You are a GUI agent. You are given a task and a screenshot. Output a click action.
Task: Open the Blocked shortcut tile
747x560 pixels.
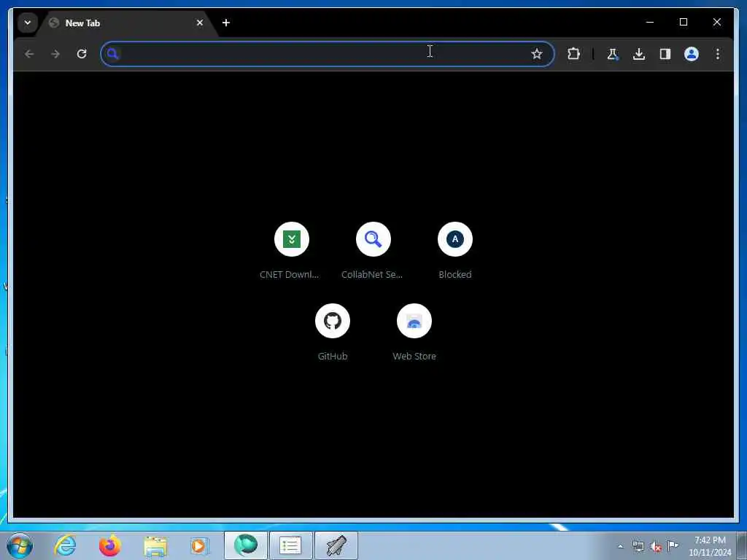455,252
